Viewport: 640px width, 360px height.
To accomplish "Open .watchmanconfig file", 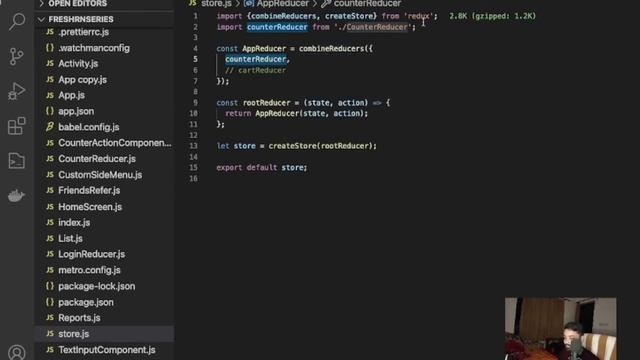I will 104,48.
